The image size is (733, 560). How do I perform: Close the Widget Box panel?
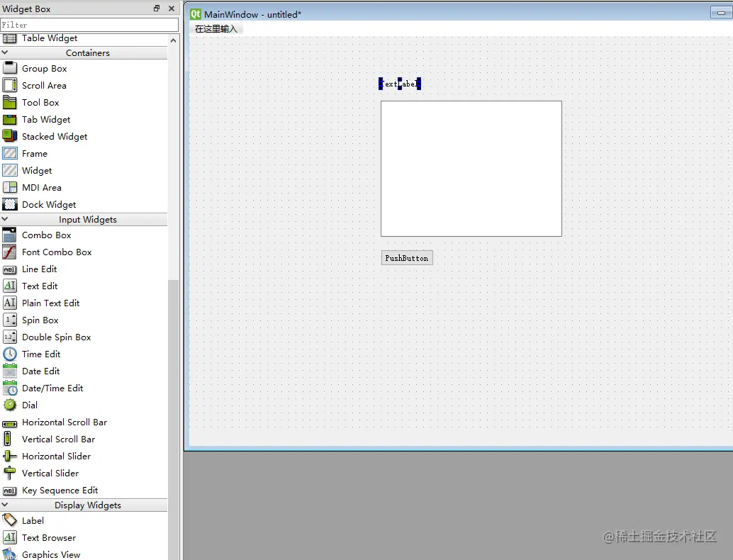tap(172, 8)
